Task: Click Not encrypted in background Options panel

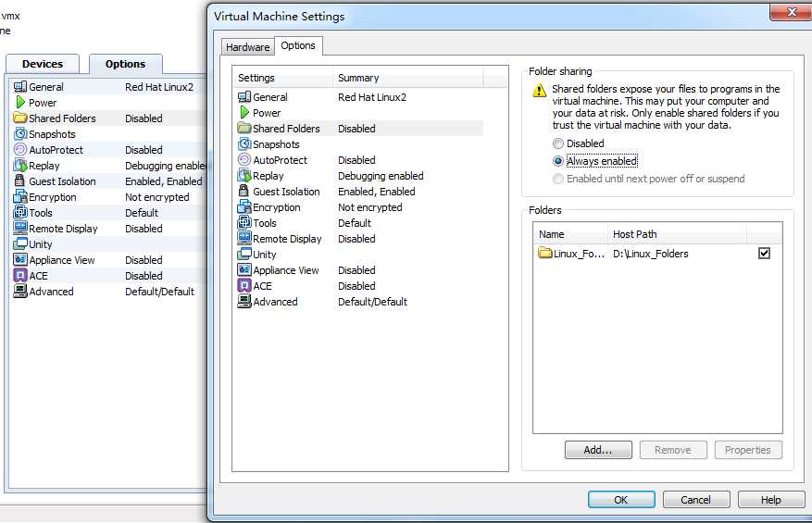Action: point(156,197)
